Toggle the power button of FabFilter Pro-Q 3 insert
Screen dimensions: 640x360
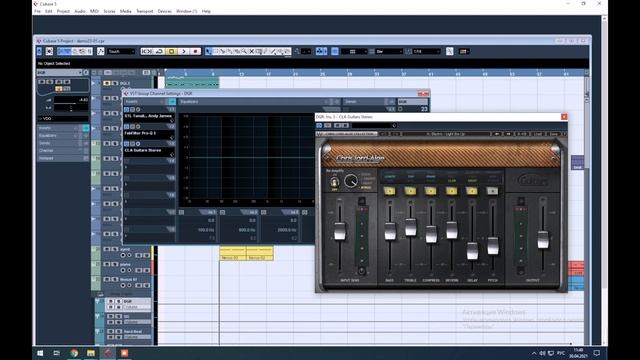(x=127, y=127)
